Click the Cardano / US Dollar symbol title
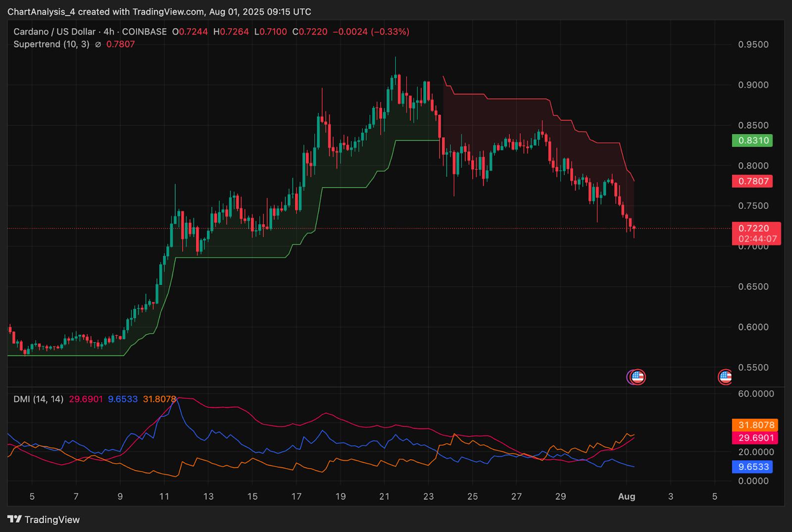This screenshot has height=532, width=792. (54, 32)
